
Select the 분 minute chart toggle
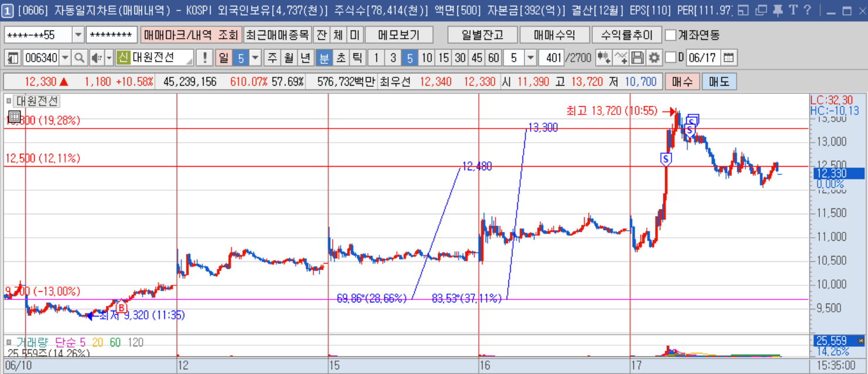324,58
